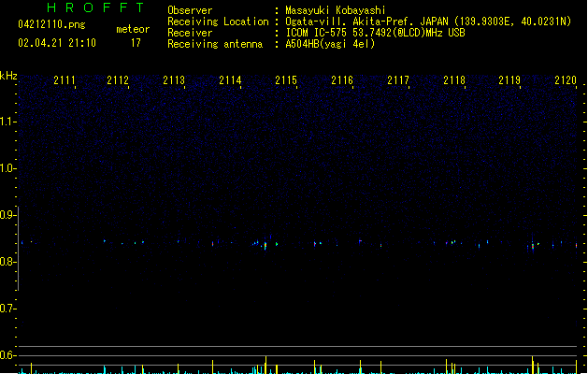Click the Observer field label

(190, 10)
